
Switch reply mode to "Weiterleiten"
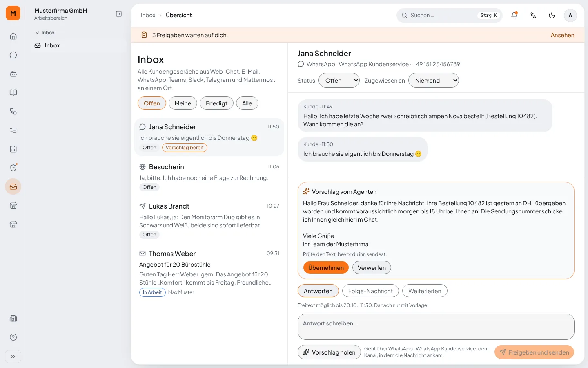pyautogui.click(x=425, y=291)
